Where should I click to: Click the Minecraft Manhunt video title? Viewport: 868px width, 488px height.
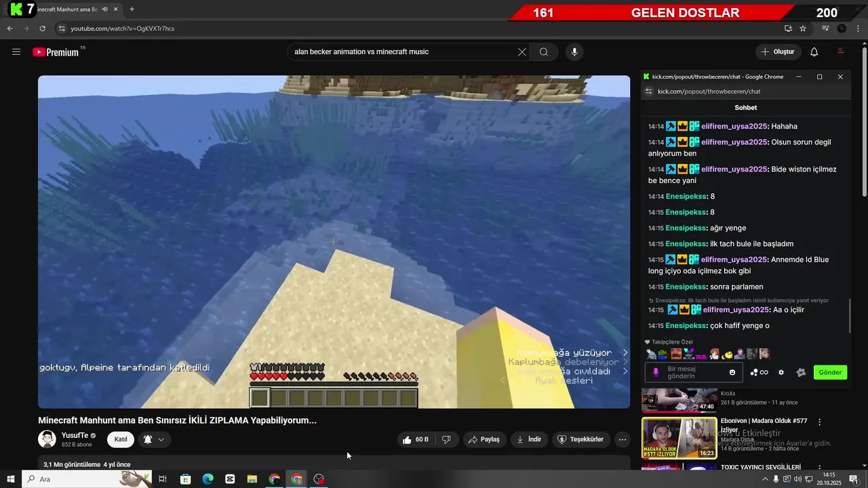point(178,420)
